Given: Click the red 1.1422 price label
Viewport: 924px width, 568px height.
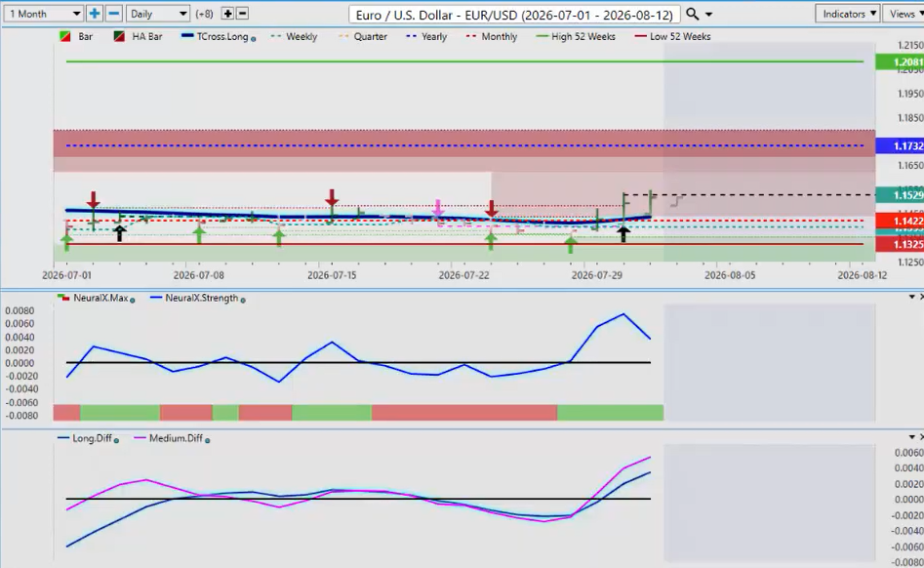Looking at the screenshot, I should 900,221.
